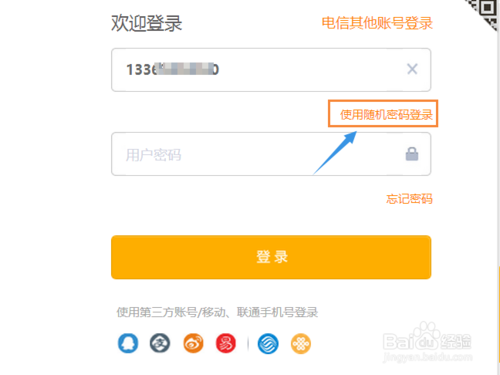Click the blue arrow annotation
This screenshot has height=375, width=500.
[x=335, y=153]
